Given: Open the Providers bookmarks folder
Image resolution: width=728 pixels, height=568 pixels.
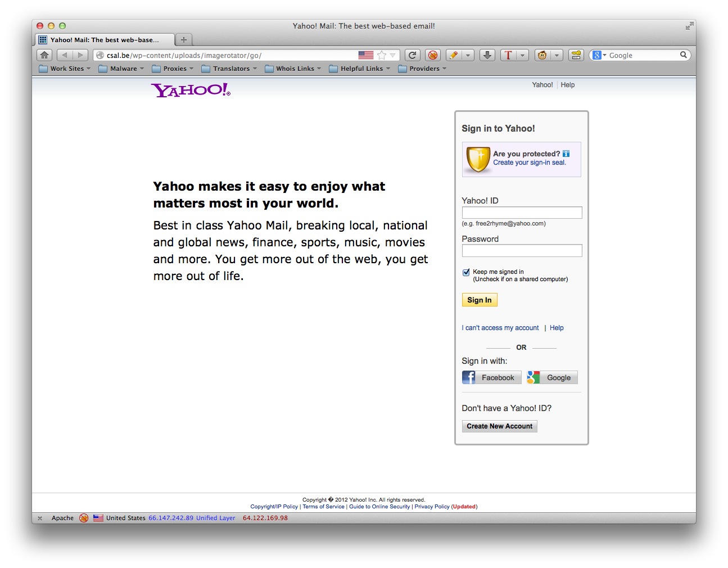Looking at the screenshot, I should click(x=422, y=69).
